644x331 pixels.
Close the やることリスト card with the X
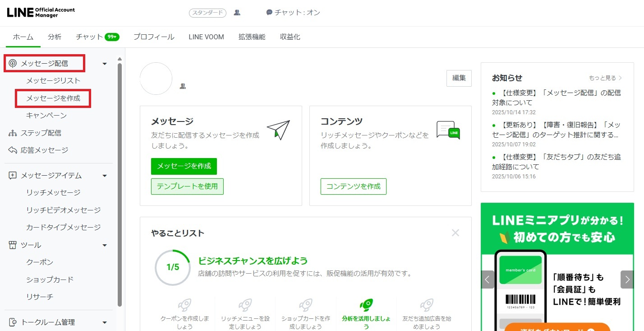point(455,233)
